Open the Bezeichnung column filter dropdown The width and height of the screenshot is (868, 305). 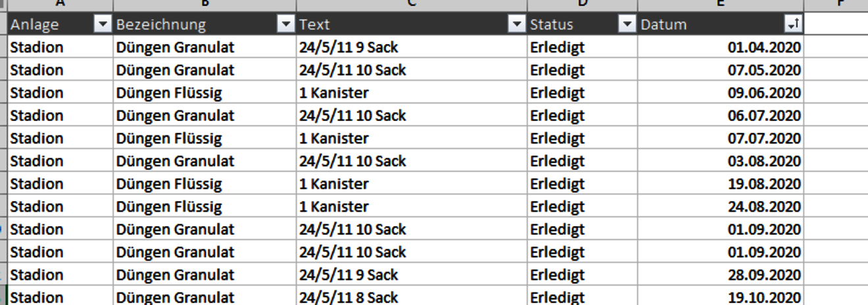285,25
